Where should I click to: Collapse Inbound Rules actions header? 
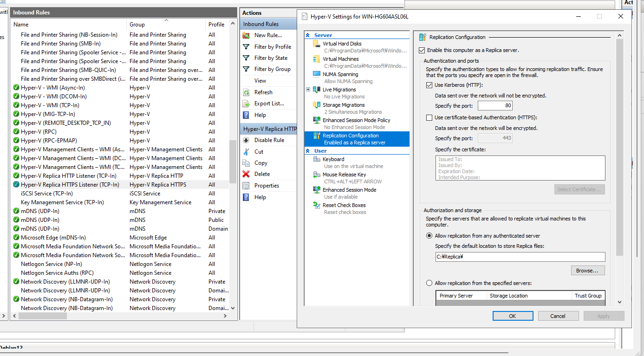coord(269,24)
